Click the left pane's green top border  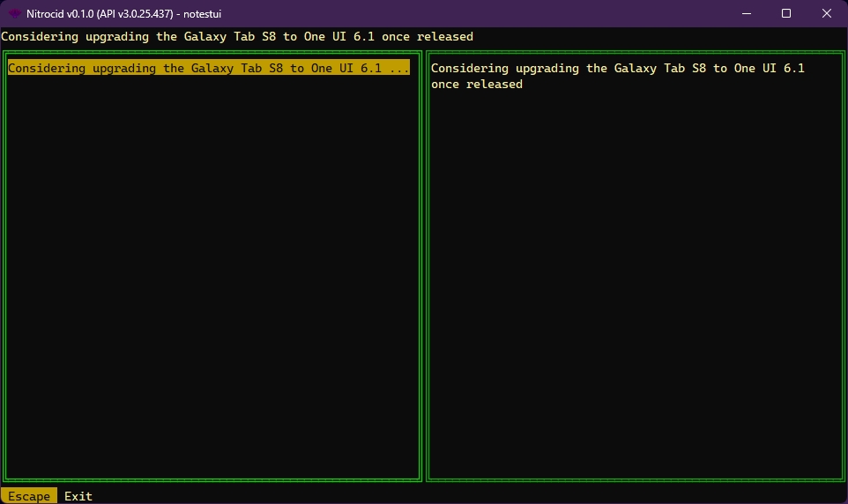click(x=212, y=52)
